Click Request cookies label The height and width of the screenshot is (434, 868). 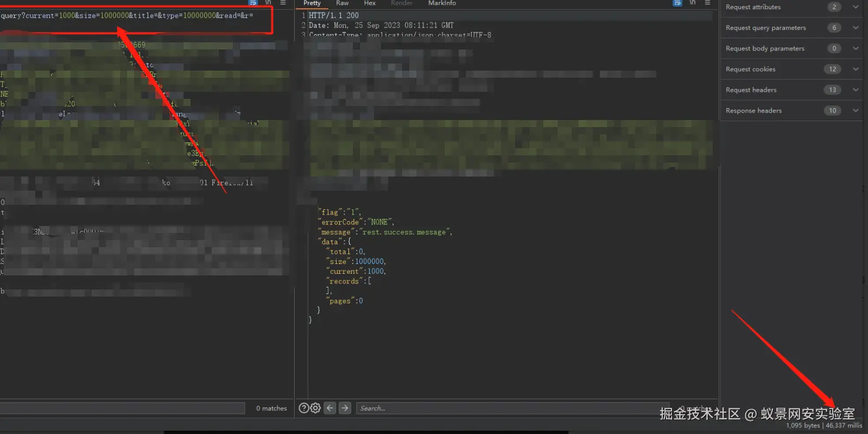coord(750,69)
